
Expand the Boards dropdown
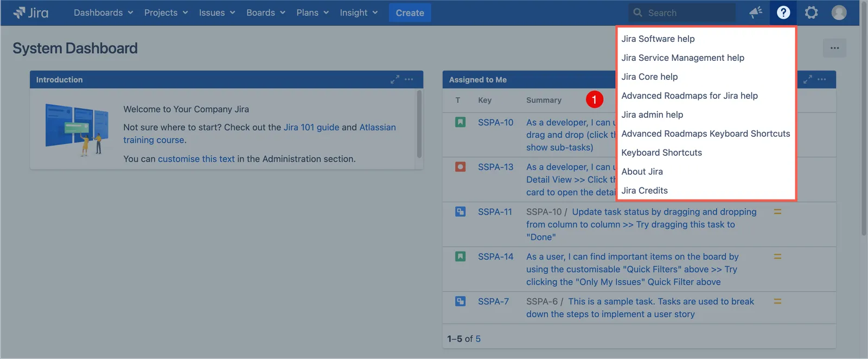click(x=266, y=12)
